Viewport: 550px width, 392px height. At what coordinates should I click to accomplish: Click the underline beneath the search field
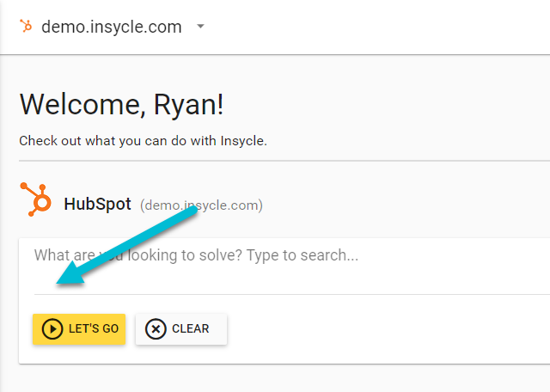tap(292, 294)
